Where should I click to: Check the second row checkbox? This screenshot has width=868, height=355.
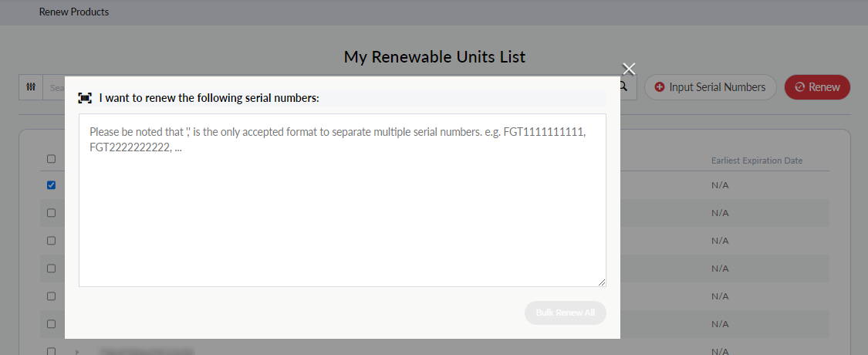click(51, 213)
